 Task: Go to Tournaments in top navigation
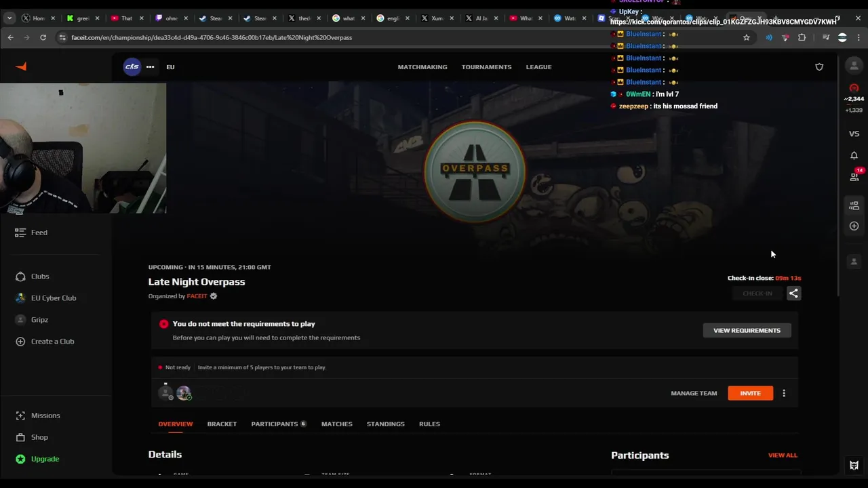pyautogui.click(x=486, y=67)
